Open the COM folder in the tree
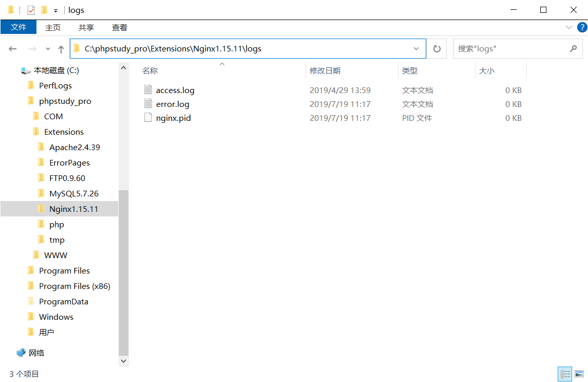Screen dimensions: 588x382 53,116
